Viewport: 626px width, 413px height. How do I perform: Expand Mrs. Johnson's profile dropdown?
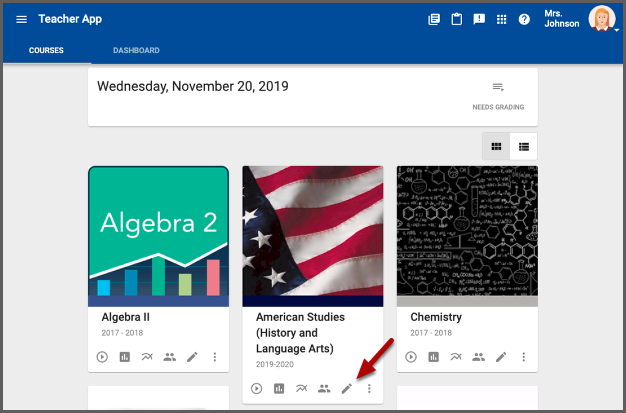(x=602, y=19)
